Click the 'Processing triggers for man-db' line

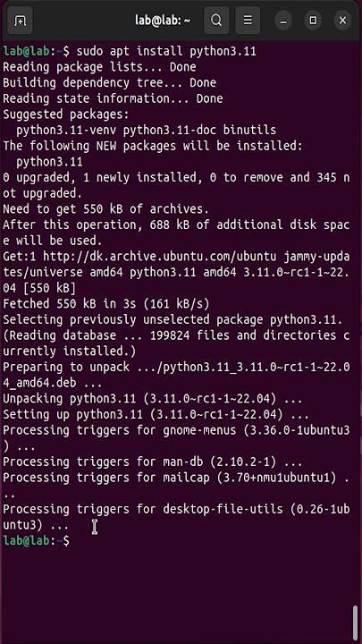coord(153,462)
